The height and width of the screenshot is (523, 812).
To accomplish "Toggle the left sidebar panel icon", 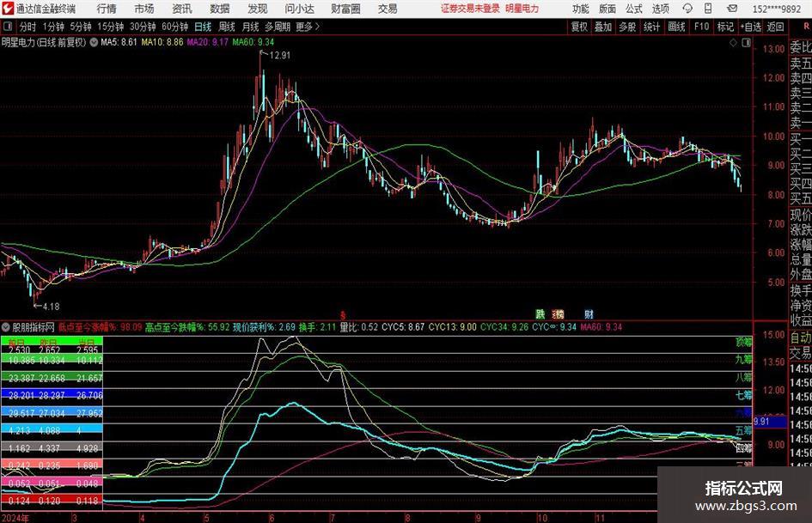I will (8, 27).
